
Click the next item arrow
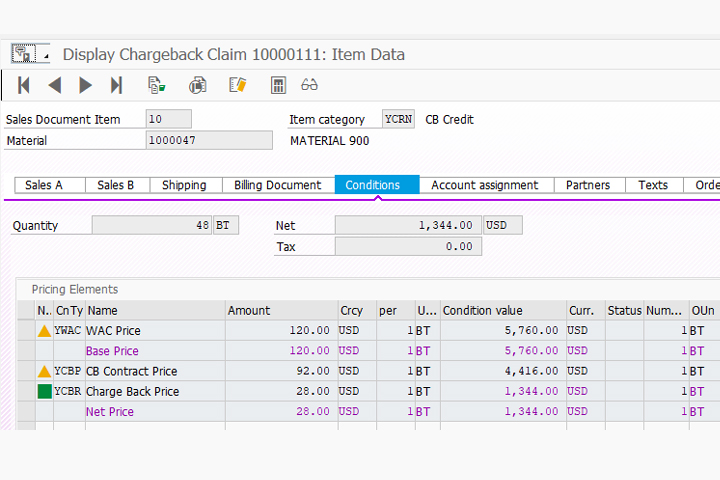point(85,85)
